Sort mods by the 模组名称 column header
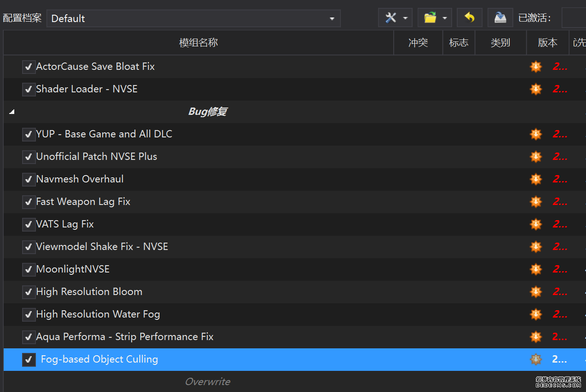Image resolution: width=586 pixels, height=392 pixels. pyautogui.click(x=198, y=43)
